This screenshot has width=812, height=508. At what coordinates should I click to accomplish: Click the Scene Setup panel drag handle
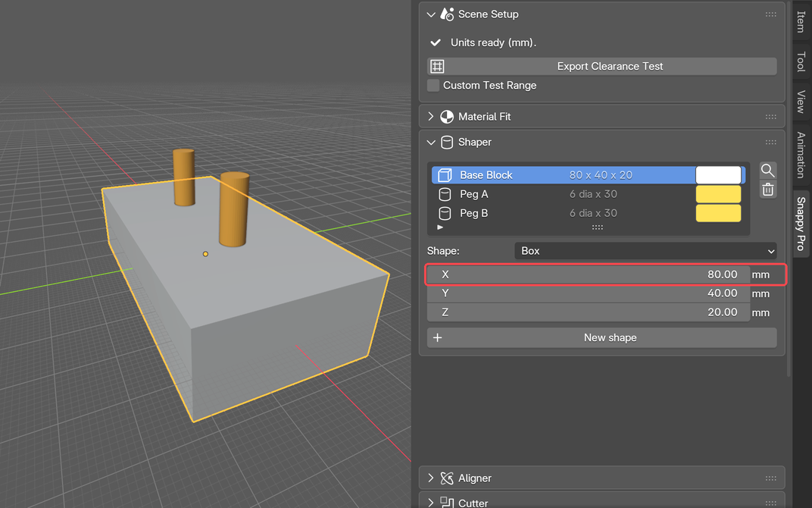(770, 14)
